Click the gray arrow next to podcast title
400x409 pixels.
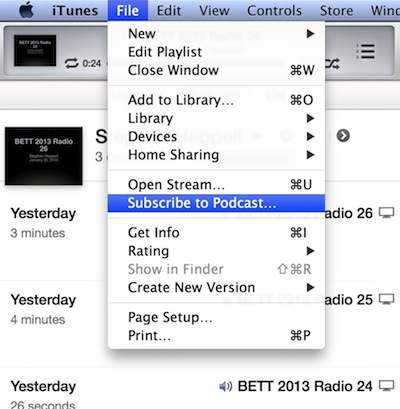tap(343, 136)
